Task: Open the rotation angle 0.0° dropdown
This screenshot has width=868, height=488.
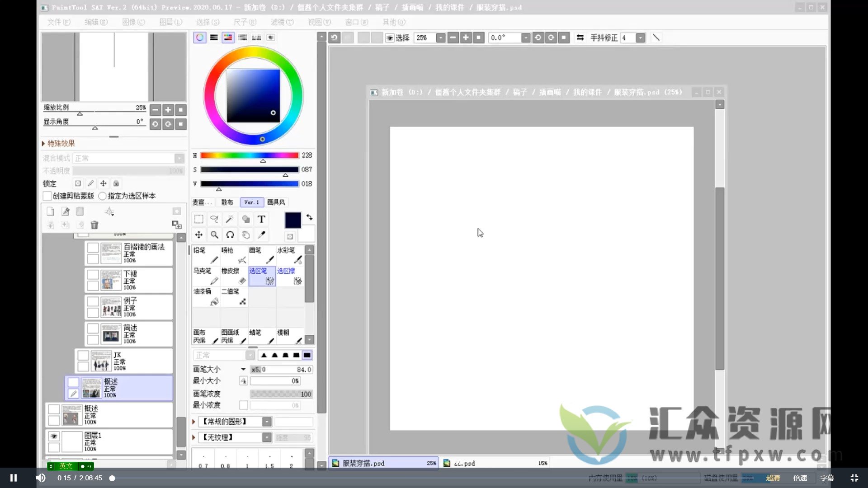Action: pos(525,38)
